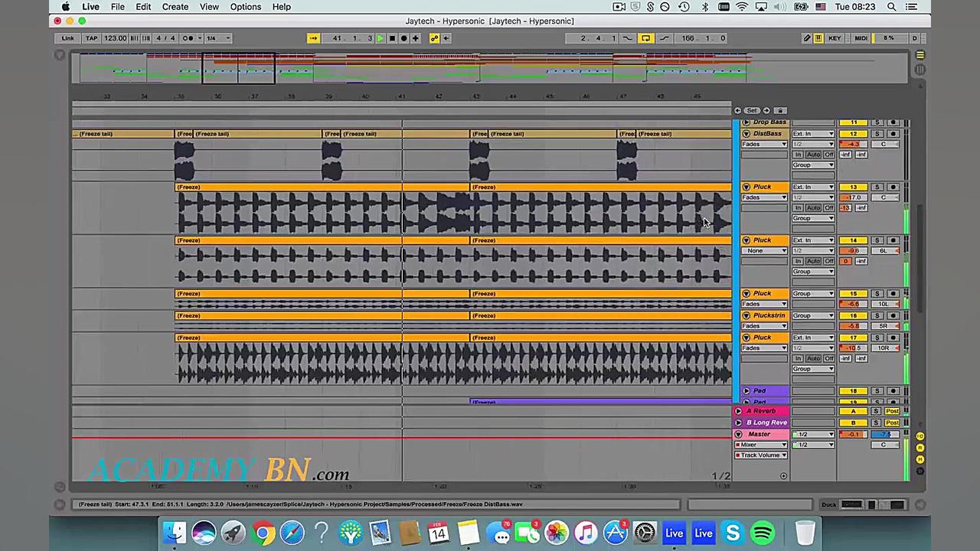980x551 pixels.
Task: Open the Key Map Mode
Action: (835, 38)
